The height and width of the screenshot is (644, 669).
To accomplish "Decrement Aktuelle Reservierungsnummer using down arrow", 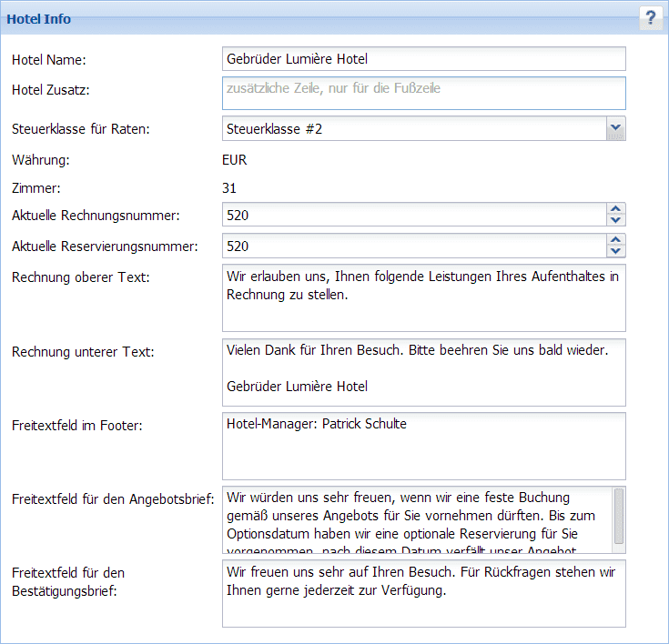I will [616, 251].
